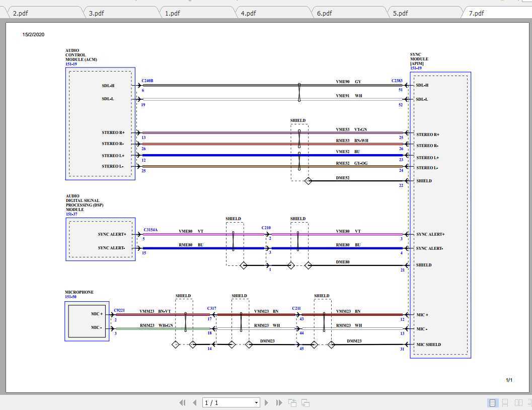The height and width of the screenshot is (410, 532).
Task: Click the 151-37 link under DSP Module
Action: tap(71, 214)
